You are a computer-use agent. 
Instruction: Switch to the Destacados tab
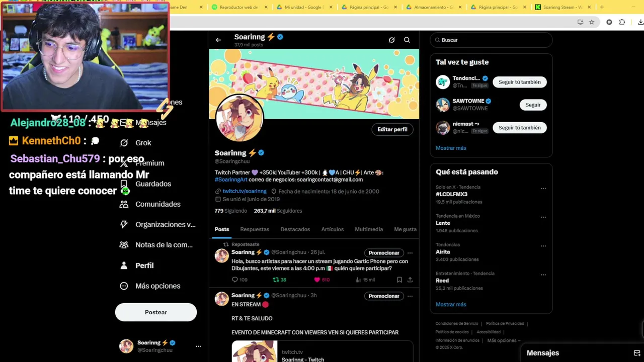[x=295, y=229]
